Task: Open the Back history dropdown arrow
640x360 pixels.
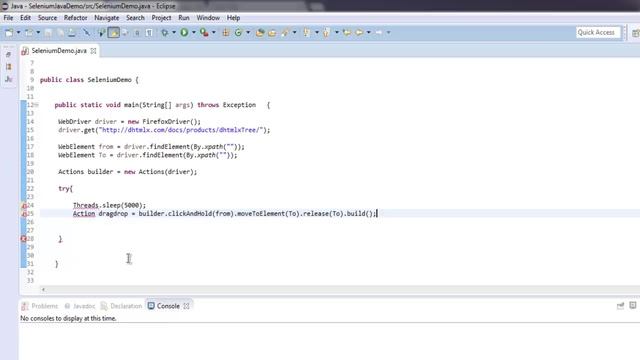Action: (x=369, y=32)
